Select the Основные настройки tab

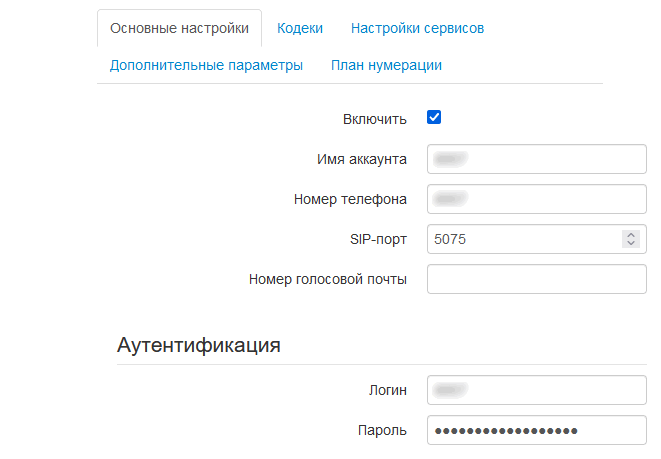[179, 28]
